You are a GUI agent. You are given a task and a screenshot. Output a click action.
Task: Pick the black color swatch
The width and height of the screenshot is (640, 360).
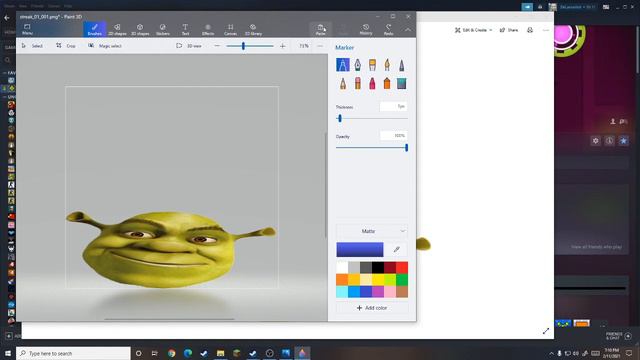pyautogui.click(x=378, y=268)
